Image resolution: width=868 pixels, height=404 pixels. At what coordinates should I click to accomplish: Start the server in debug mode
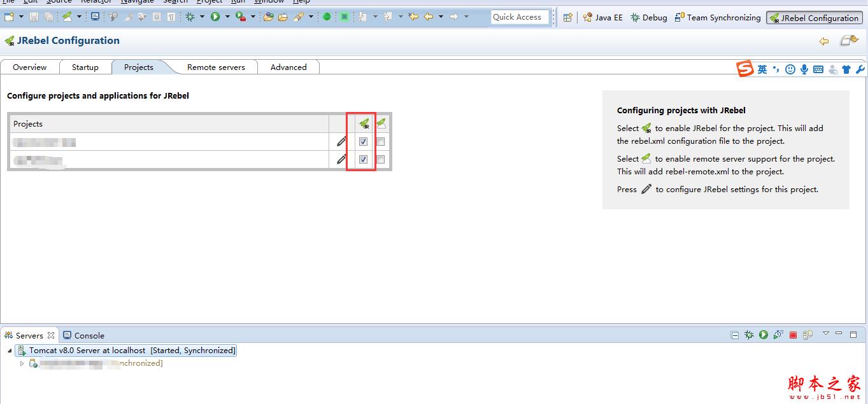749,335
